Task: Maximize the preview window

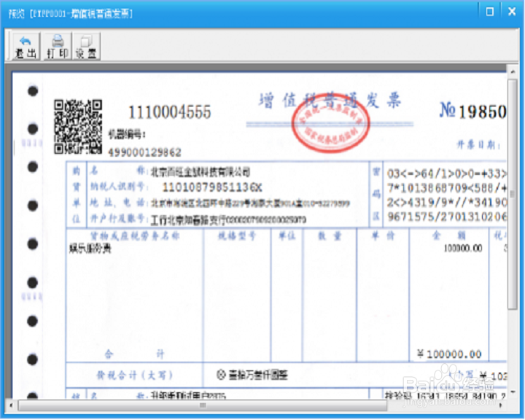Action: (489, 12)
